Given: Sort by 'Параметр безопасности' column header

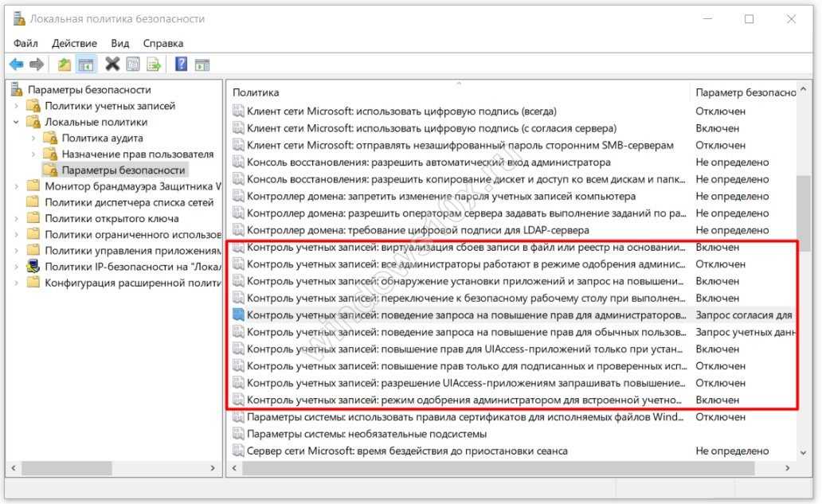Looking at the screenshot, I should point(745,92).
